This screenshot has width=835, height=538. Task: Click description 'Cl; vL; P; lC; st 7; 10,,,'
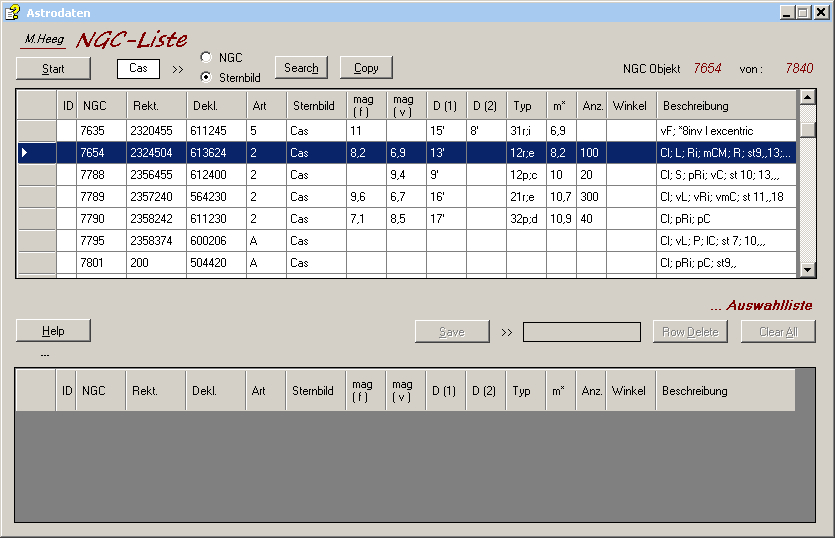(x=727, y=241)
